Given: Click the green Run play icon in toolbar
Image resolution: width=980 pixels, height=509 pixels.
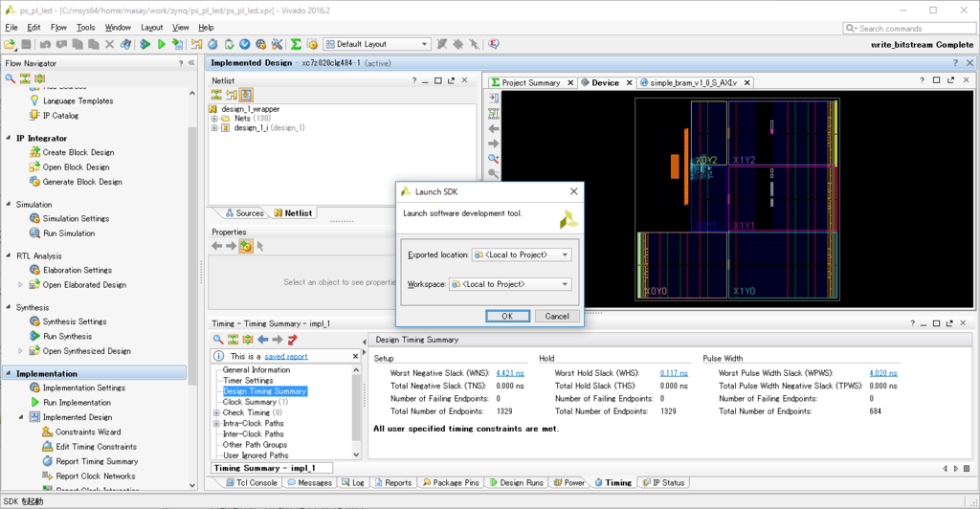Looking at the screenshot, I should click(x=161, y=44).
